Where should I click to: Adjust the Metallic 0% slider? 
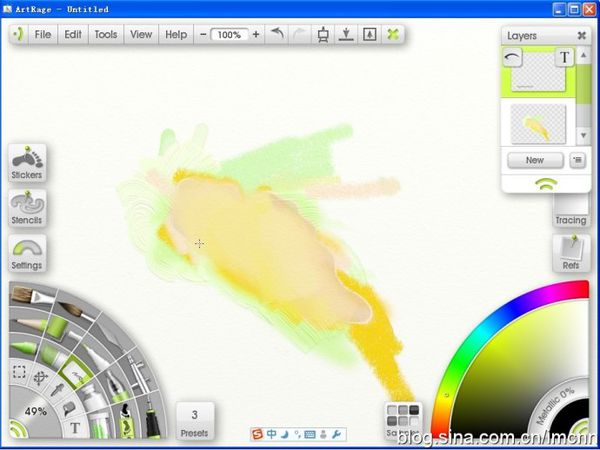pyautogui.click(x=556, y=406)
